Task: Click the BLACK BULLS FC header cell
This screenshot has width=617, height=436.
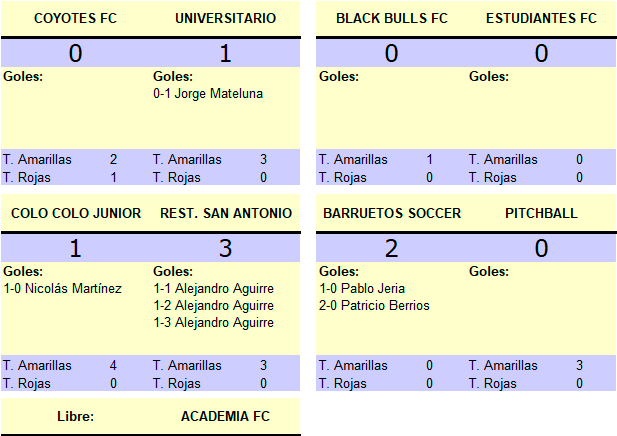Action: tap(392, 18)
